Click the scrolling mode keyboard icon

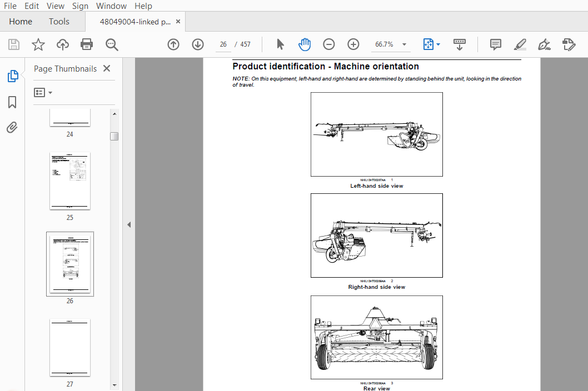460,44
